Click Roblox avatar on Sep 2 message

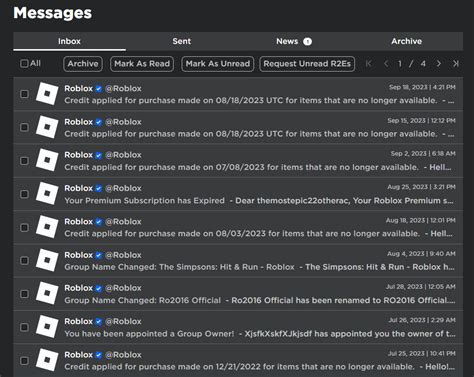47,160
